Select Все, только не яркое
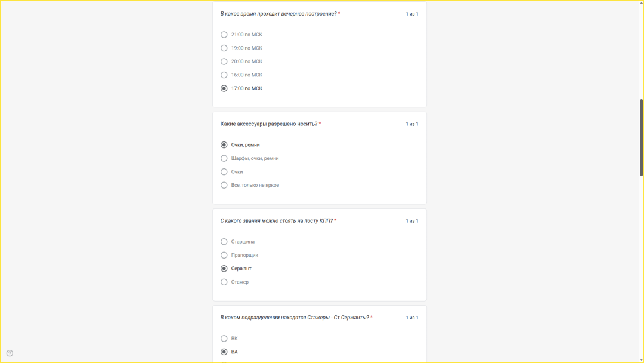 [224, 186]
